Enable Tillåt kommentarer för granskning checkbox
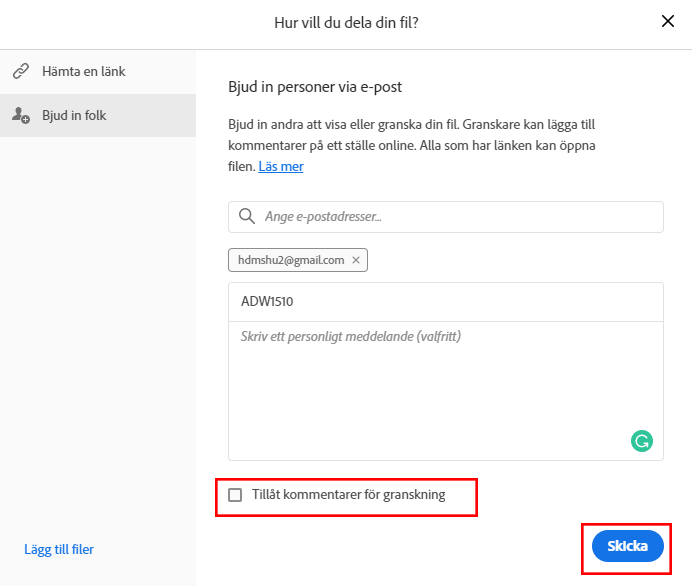Image resolution: width=692 pixels, height=586 pixels. click(235, 494)
